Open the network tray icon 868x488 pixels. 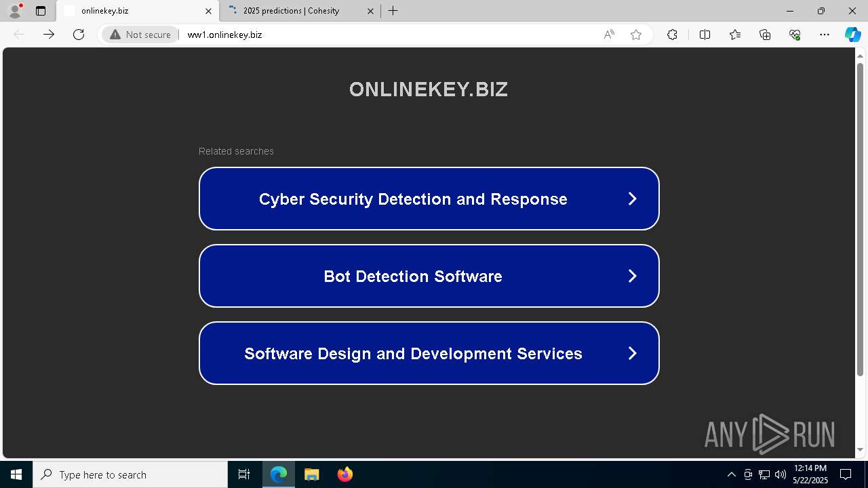pyautogui.click(x=764, y=474)
